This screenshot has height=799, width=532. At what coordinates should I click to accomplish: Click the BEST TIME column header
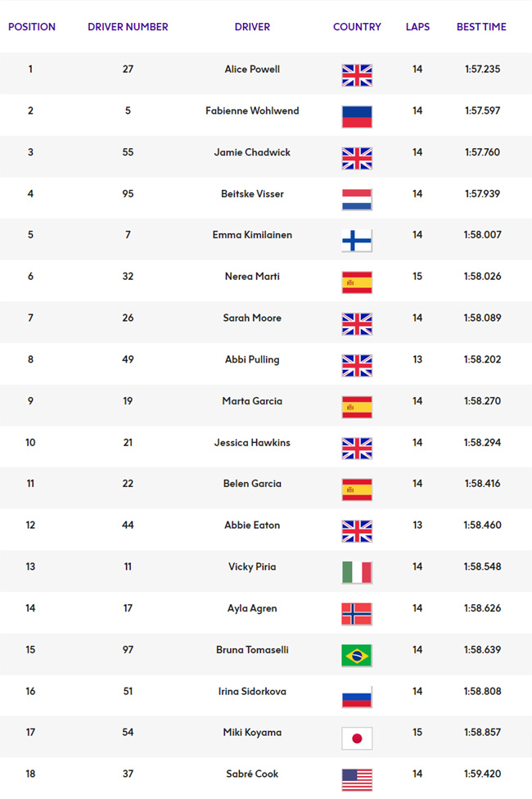click(x=481, y=27)
